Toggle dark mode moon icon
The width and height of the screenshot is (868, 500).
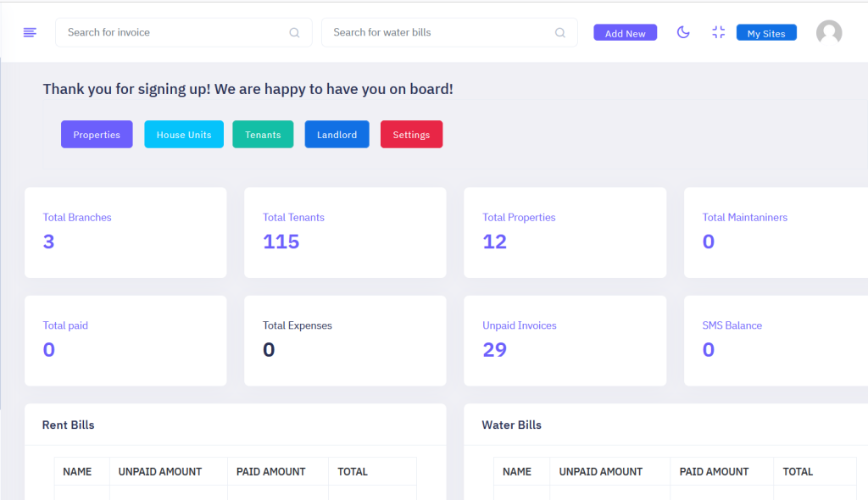point(683,32)
